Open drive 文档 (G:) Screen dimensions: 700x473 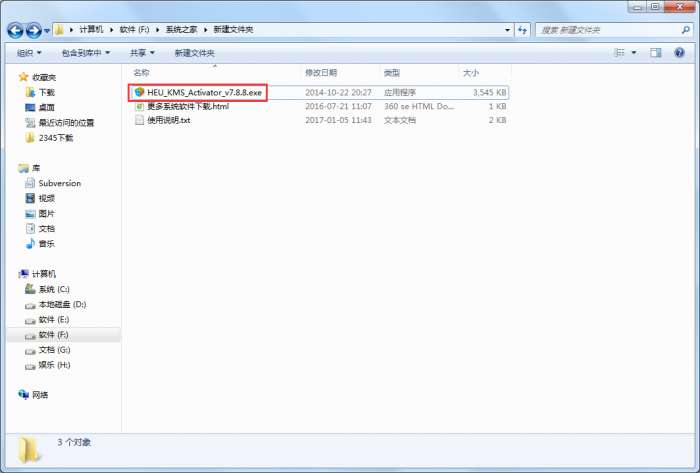54,350
